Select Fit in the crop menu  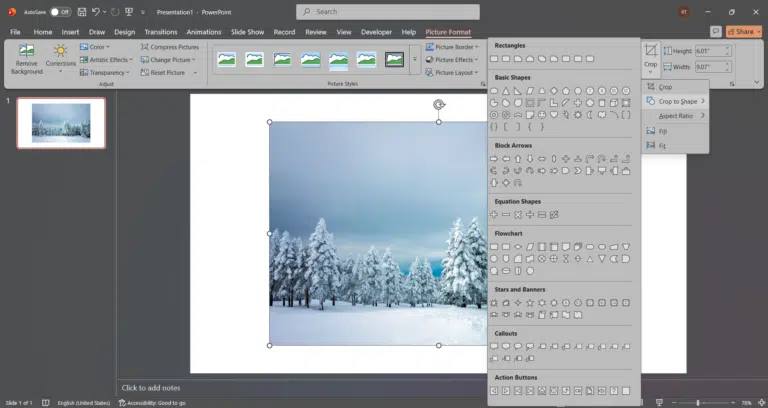click(x=675, y=145)
